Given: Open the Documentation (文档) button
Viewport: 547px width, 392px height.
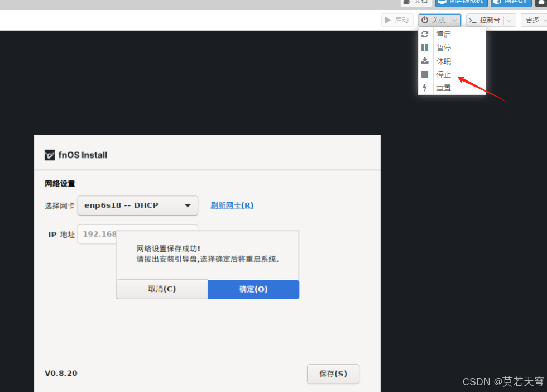Looking at the screenshot, I should (x=416, y=2).
